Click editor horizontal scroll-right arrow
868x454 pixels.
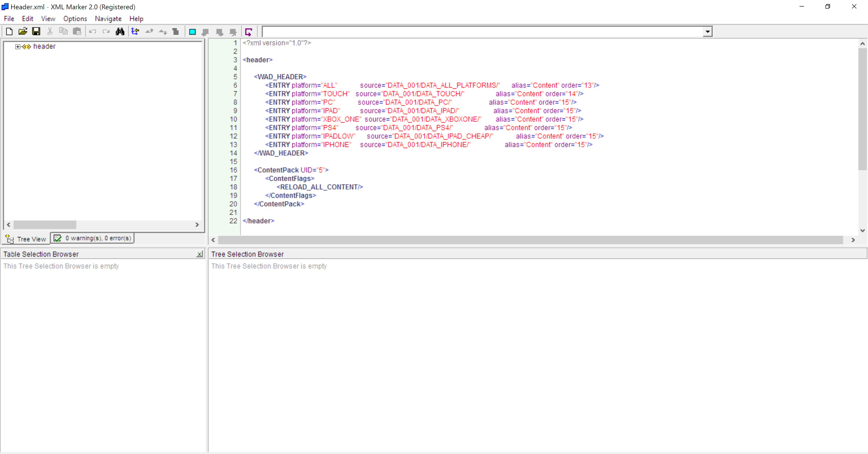[x=853, y=240]
